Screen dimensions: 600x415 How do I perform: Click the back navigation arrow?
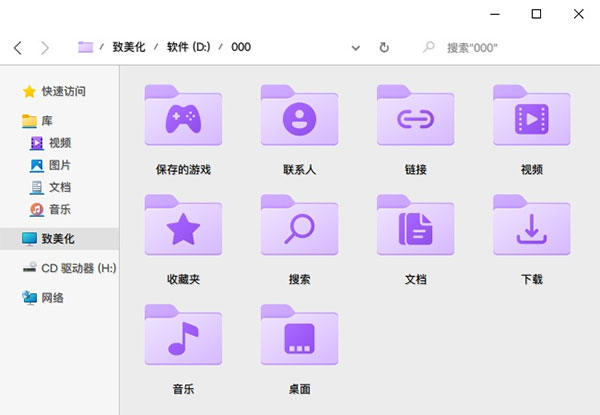point(18,47)
